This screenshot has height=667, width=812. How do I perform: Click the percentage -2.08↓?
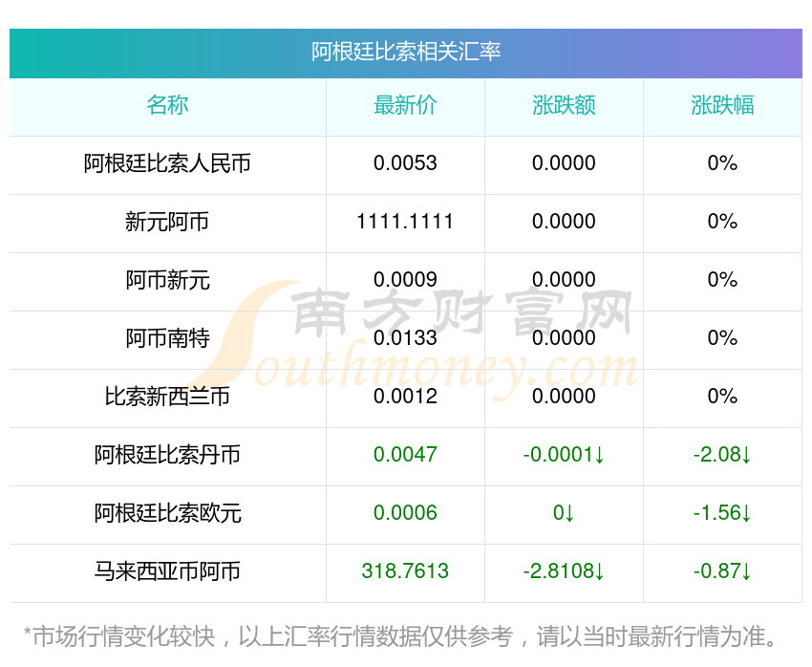coord(722,455)
